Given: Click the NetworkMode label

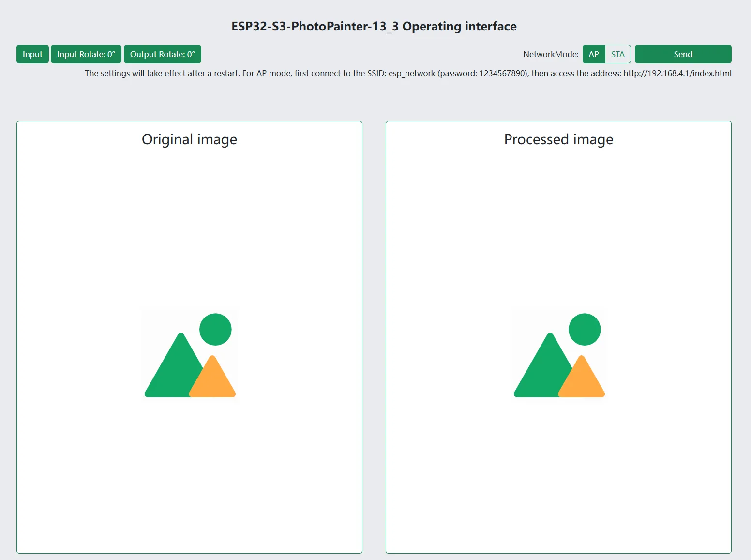Looking at the screenshot, I should click(x=551, y=54).
